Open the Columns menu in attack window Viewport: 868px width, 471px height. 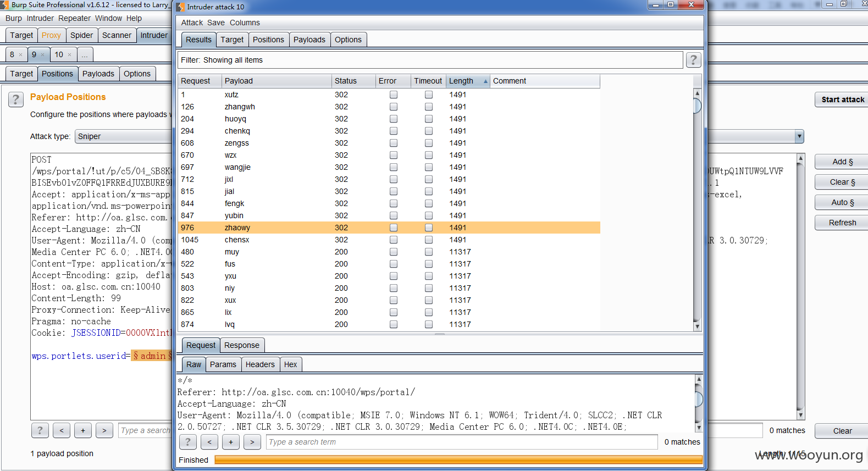pos(245,23)
